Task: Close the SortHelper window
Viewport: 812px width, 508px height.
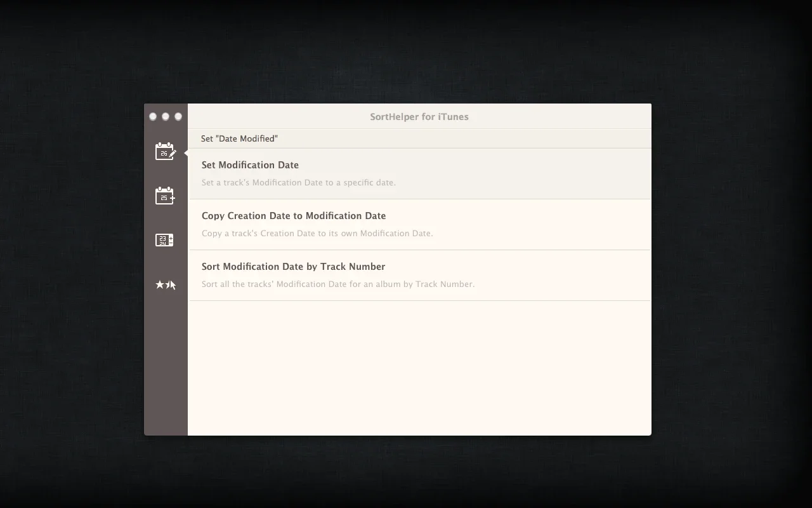Action: coord(153,116)
